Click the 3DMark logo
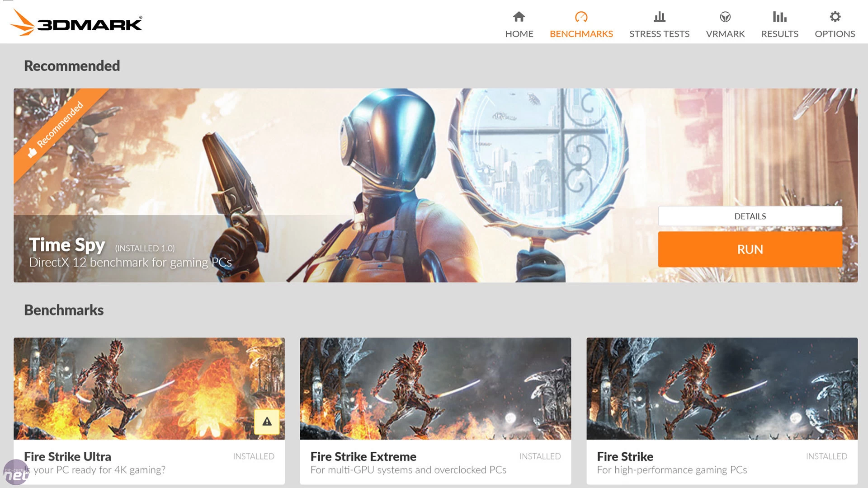Image resolution: width=868 pixels, height=488 pixels. click(76, 23)
